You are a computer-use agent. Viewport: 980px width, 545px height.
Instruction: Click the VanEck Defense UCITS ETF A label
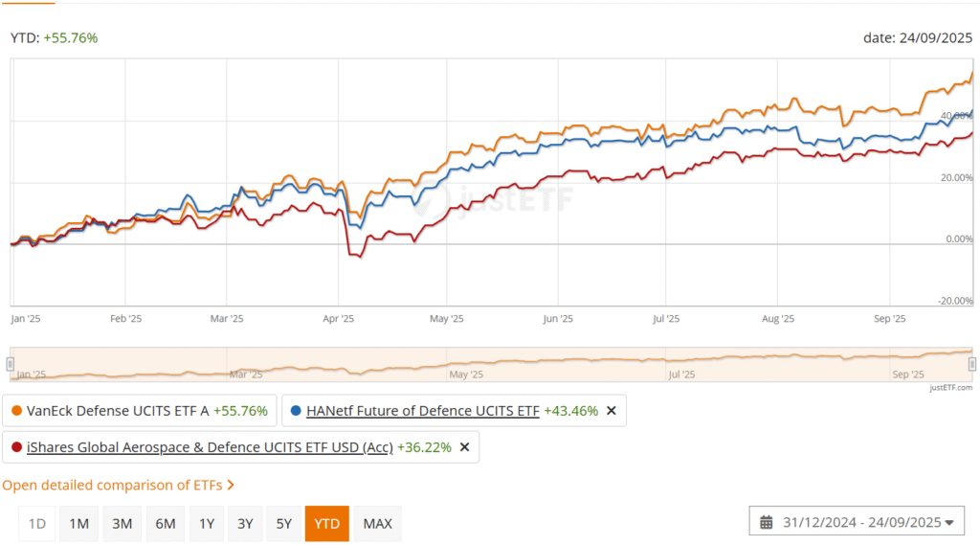coord(119,411)
